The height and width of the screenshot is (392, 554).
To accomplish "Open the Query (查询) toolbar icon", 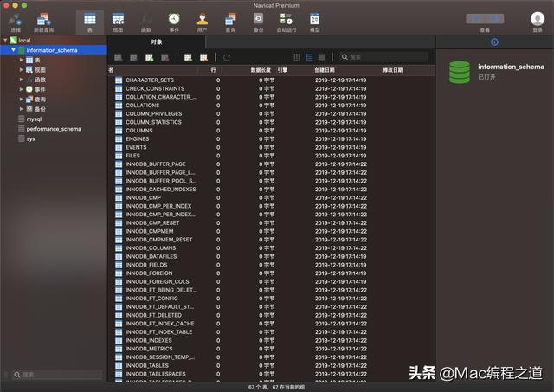I will point(230,19).
